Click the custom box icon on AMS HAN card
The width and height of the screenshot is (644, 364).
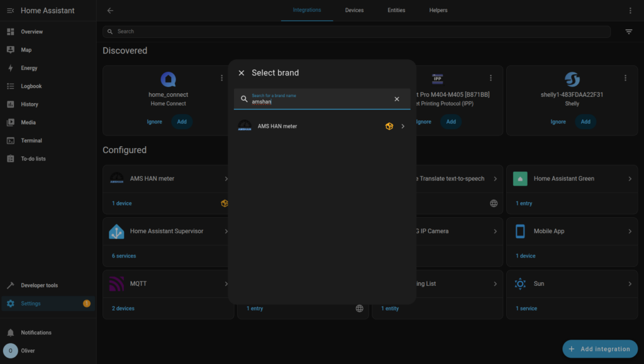coord(225,203)
